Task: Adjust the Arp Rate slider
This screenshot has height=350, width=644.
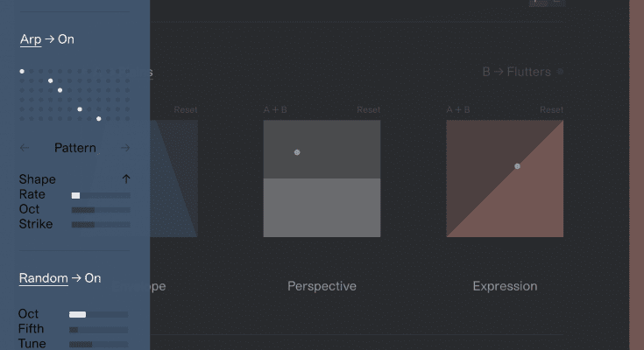Action: pos(101,195)
